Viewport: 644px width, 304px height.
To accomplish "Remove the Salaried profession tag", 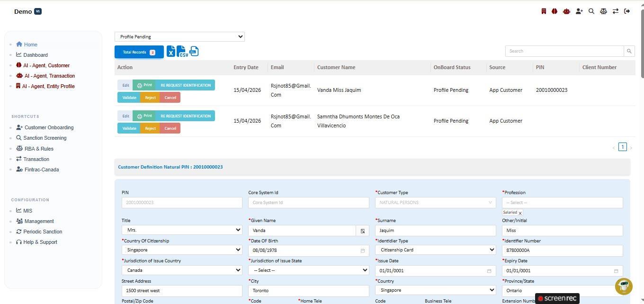I will click(x=520, y=213).
